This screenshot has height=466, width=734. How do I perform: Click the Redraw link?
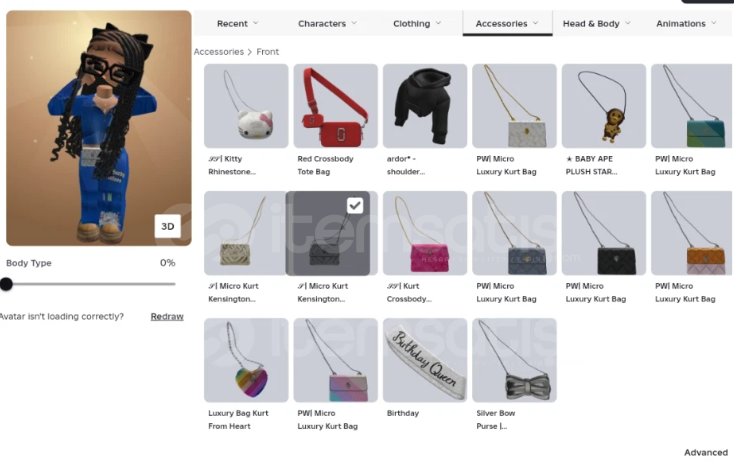point(167,317)
